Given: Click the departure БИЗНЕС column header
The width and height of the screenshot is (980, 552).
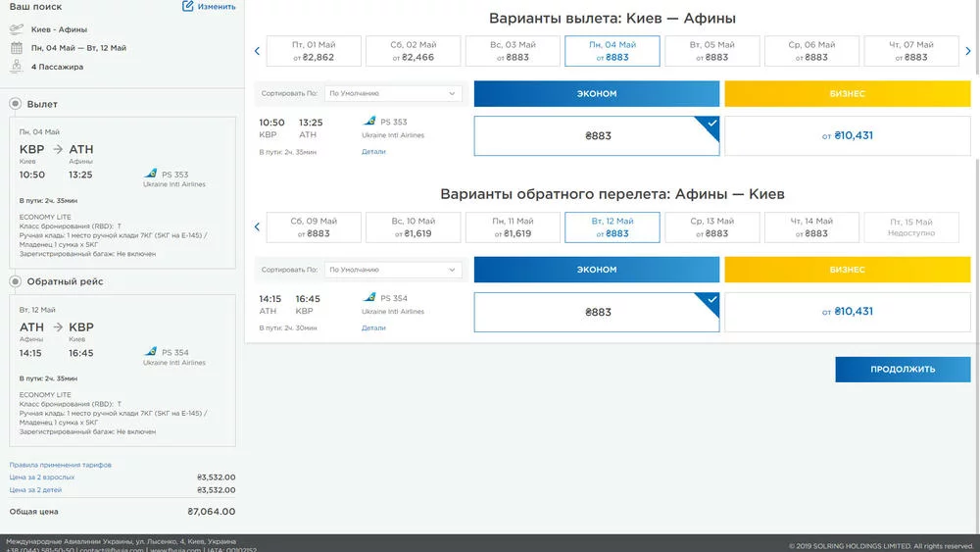Looking at the screenshot, I should pyautogui.click(x=848, y=93).
